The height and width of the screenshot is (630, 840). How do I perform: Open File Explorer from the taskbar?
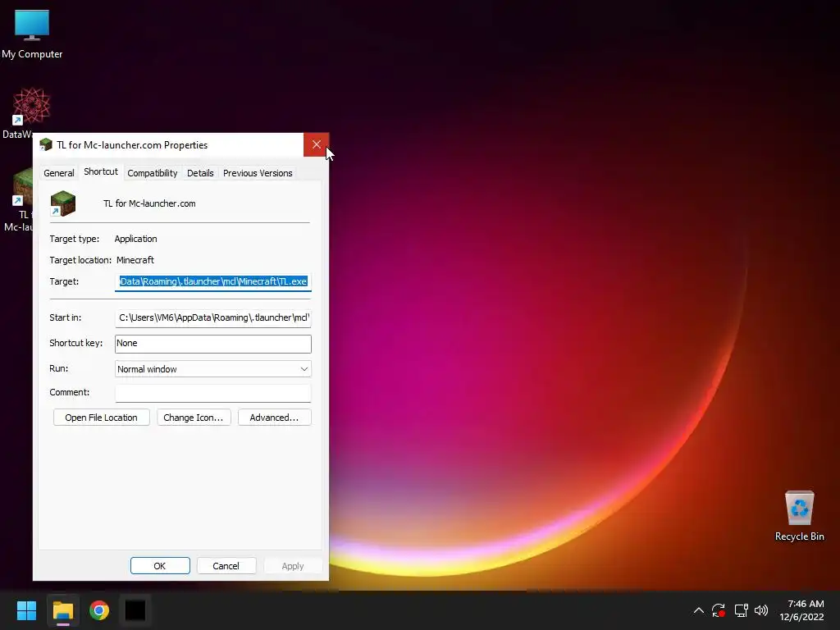63,610
